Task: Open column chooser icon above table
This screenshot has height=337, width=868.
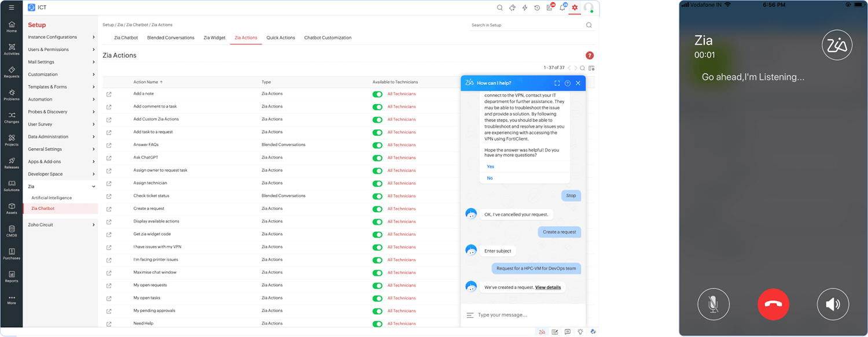Action: click(x=591, y=68)
